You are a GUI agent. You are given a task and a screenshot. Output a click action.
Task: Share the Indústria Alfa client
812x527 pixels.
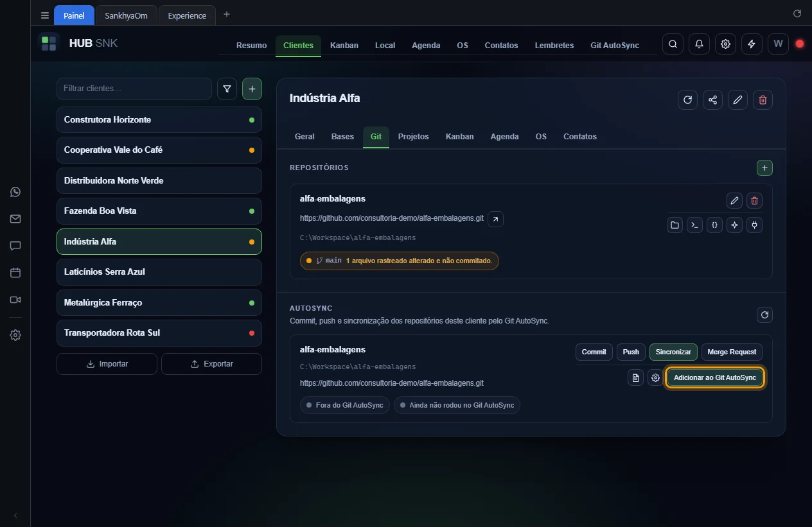(x=712, y=99)
